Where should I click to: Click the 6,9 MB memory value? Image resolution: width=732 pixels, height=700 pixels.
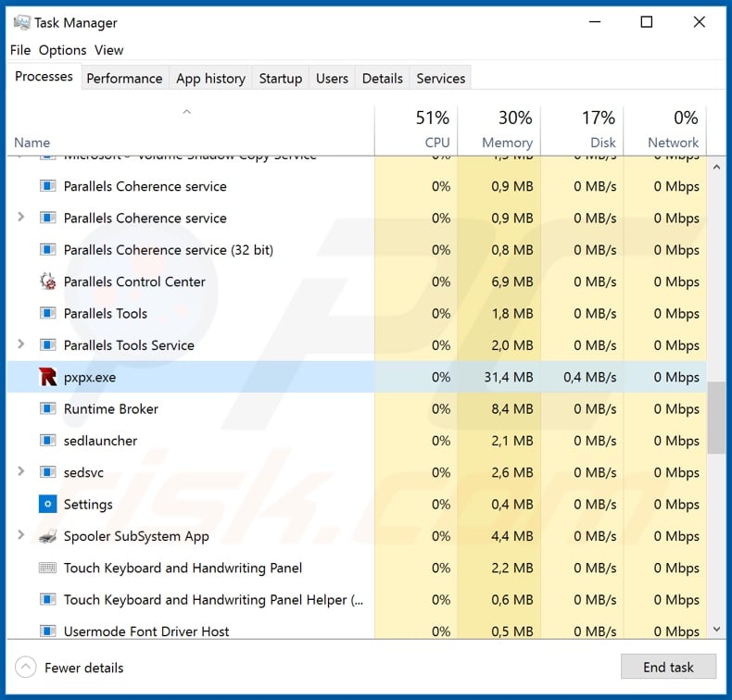pos(512,281)
